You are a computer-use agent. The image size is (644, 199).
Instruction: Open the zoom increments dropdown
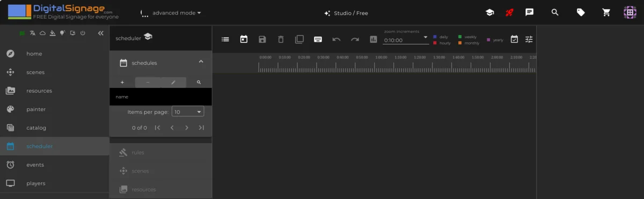(406, 40)
